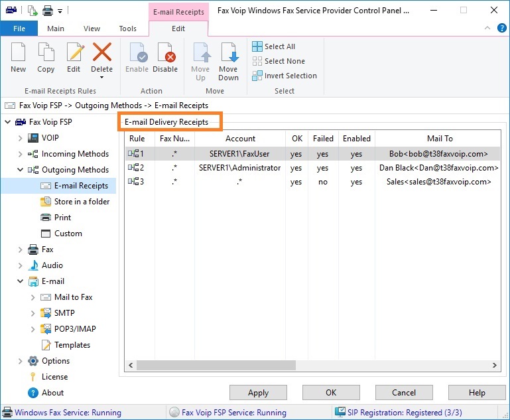Click Select None in the ribbon
This screenshot has height=420, width=510.
point(279,61)
